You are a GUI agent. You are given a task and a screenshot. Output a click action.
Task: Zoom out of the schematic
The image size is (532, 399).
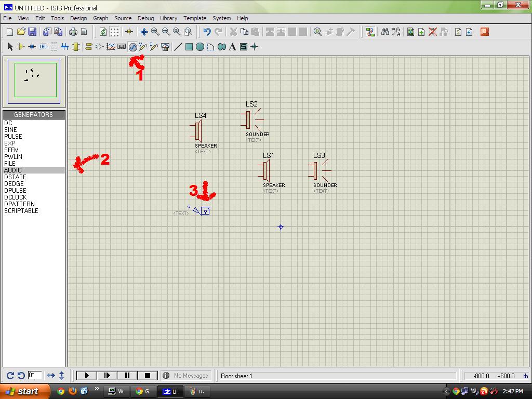[x=166, y=32]
